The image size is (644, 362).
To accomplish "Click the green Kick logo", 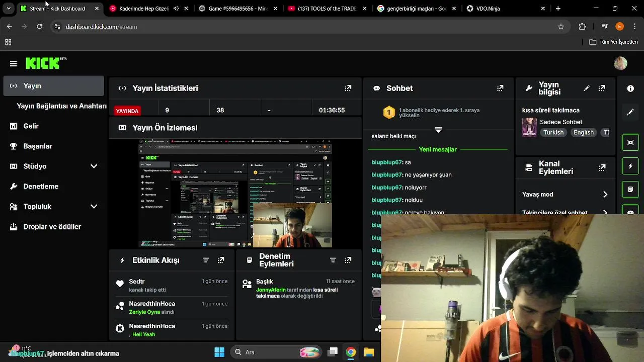I will click(46, 63).
